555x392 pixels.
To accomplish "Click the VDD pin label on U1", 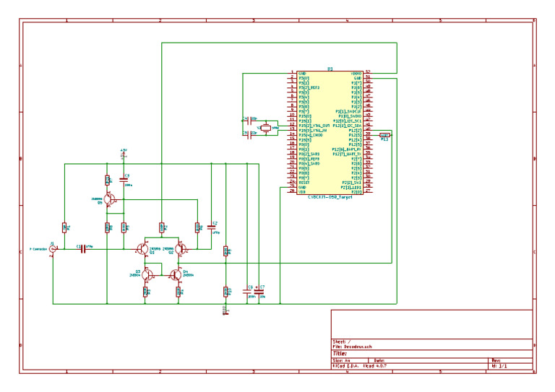I will 302,192.
